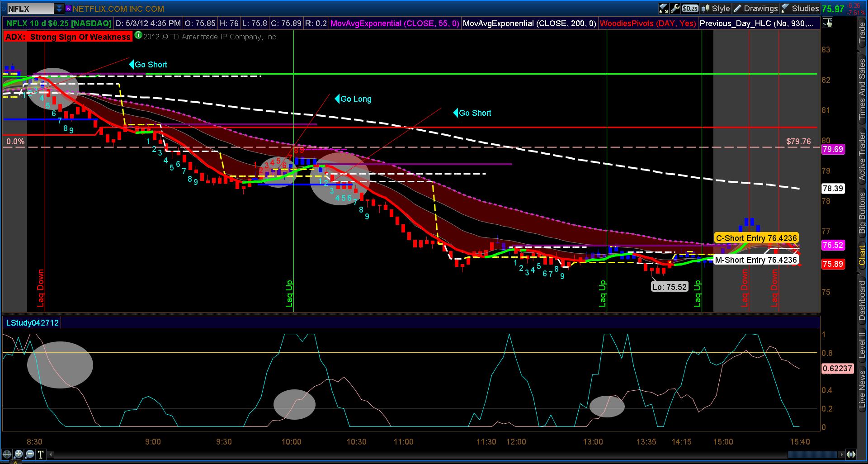
Task: Open the symbol selector dropdown arrow
Action: (59, 9)
